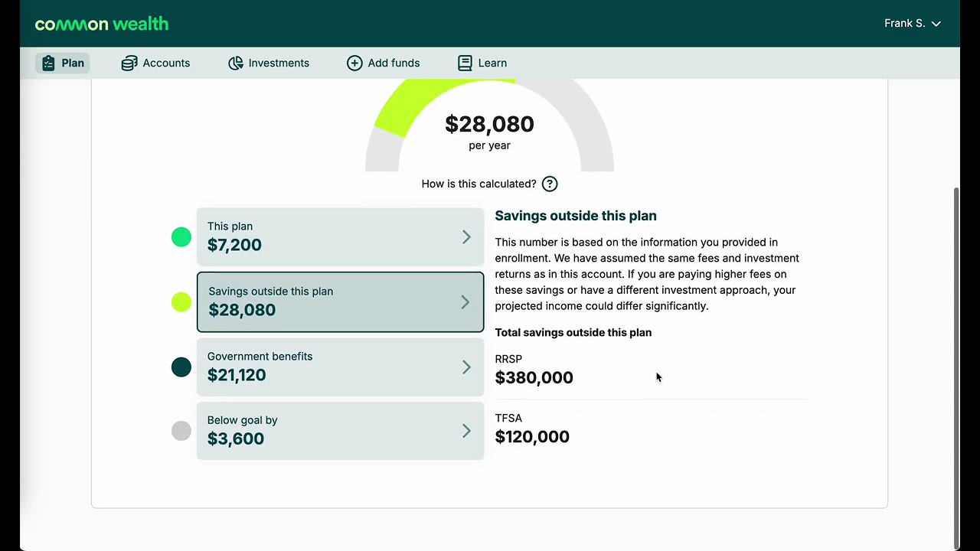980x551 pixels.
Task: Open the Investments tab label
Action: point(279,63)
